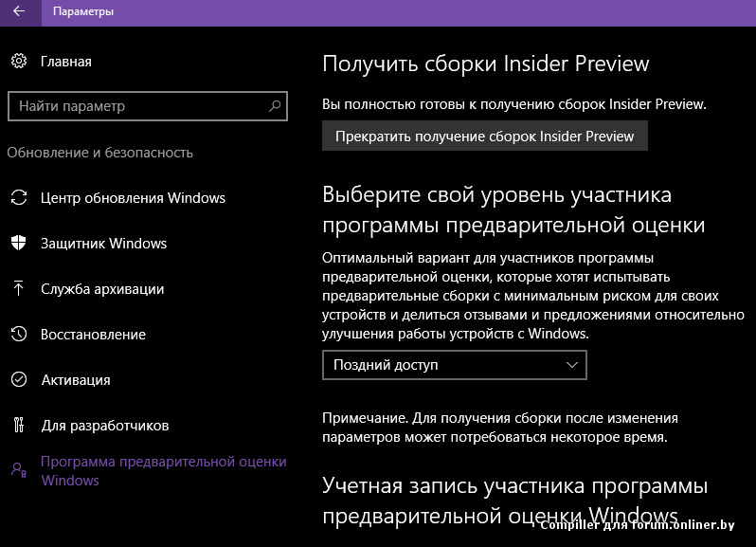Open Центр обновления Windows section
The image size is (756, 547).
coord(133,198)
